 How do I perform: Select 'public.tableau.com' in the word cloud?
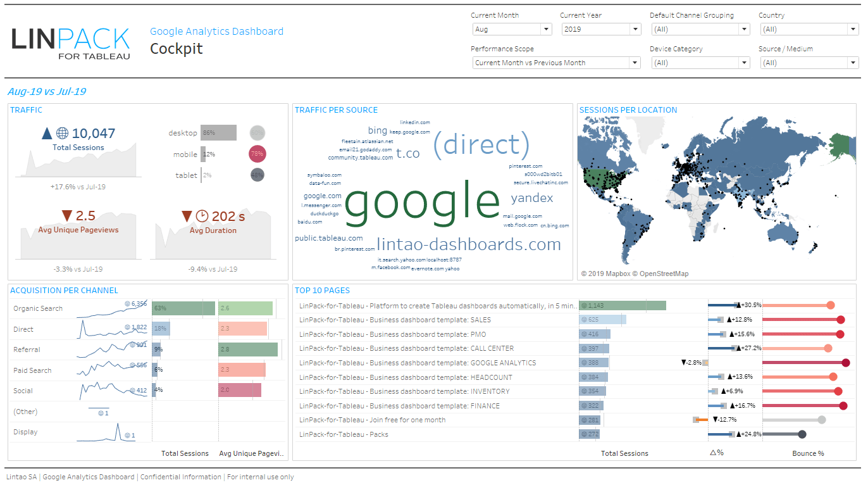329,238
